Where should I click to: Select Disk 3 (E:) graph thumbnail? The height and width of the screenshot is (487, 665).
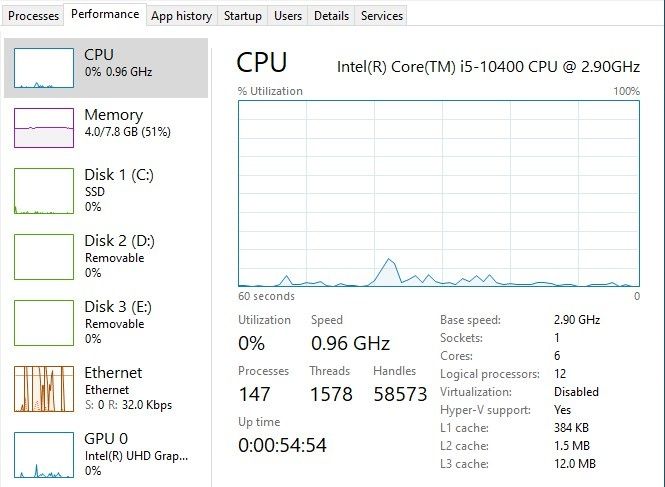[44, 322]
